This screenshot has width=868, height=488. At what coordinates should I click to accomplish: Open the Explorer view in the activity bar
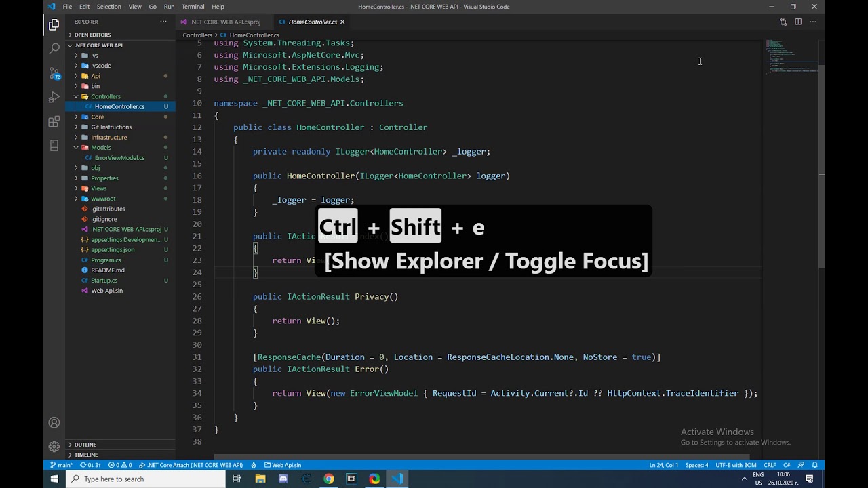[x=54, y=25]
